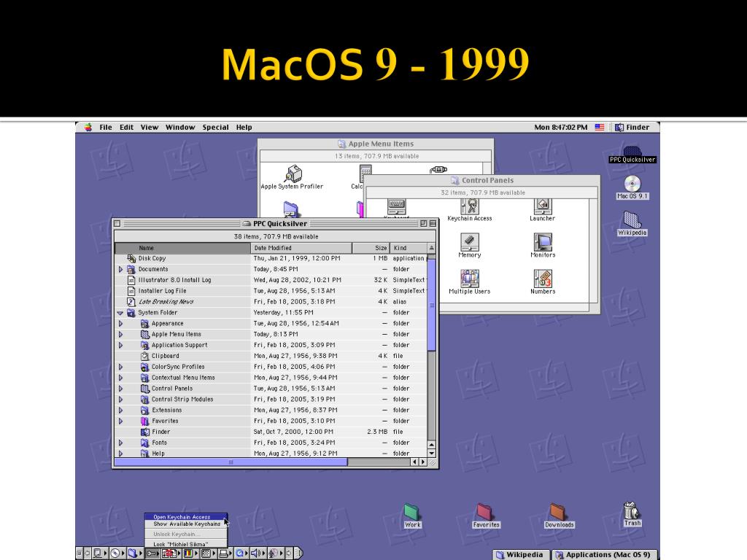
Task: Sort by the Size column header
Action: click(371, 248)
